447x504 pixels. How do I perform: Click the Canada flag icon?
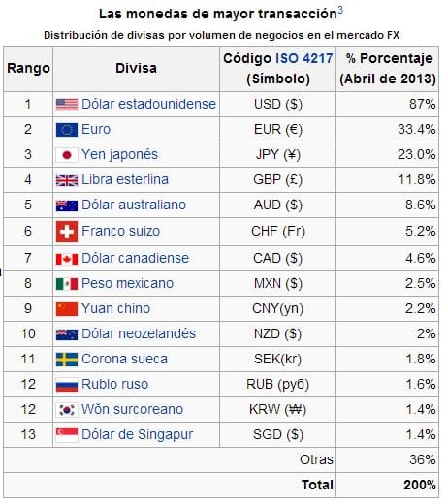[x=67, y=259]
